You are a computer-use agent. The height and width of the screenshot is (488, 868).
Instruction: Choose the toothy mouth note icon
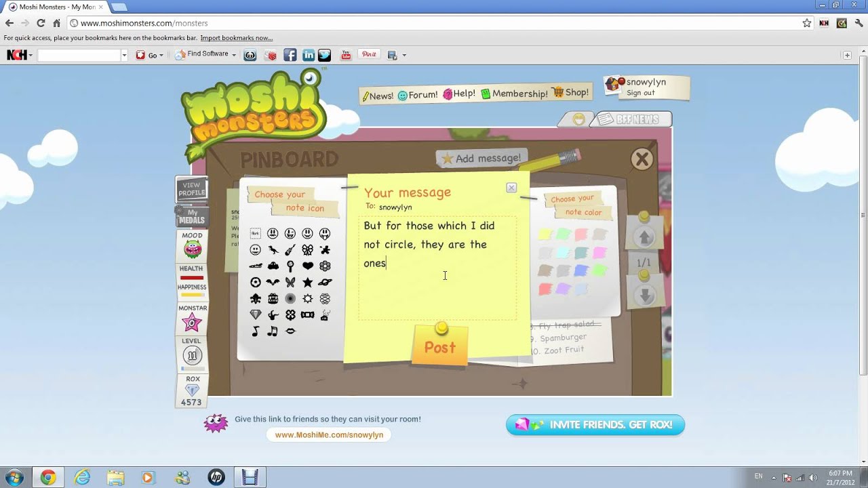(273, 299)
